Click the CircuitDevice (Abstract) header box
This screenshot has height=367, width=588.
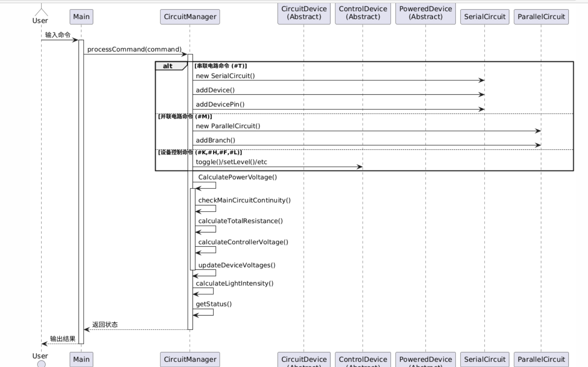pyautogui.click(x=304, y=13)
